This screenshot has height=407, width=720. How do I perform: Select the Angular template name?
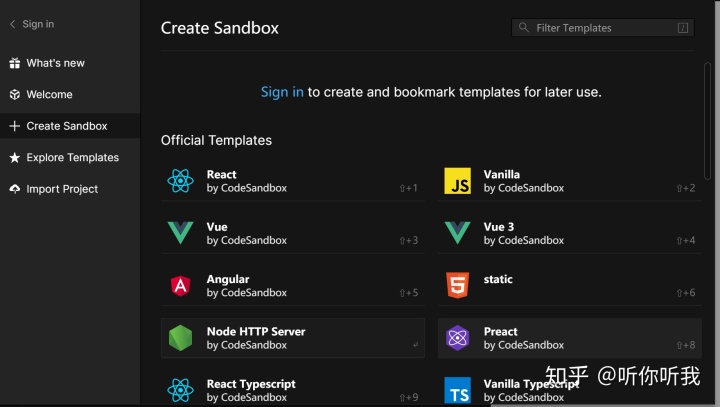click(x=228, y=279)
